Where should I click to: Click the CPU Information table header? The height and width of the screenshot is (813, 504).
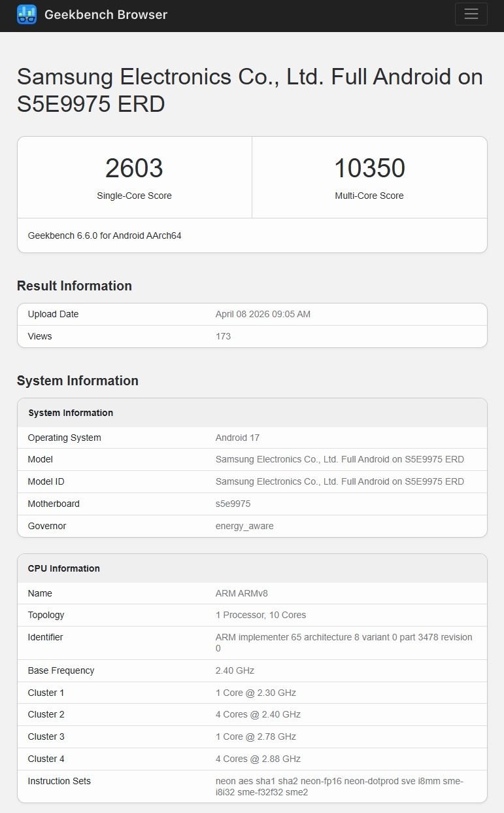pyautogui.click(x=64, y=568)
